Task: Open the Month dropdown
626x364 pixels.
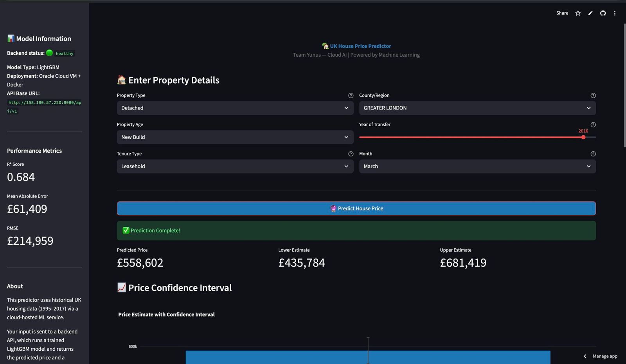Action: click(477, 166)
